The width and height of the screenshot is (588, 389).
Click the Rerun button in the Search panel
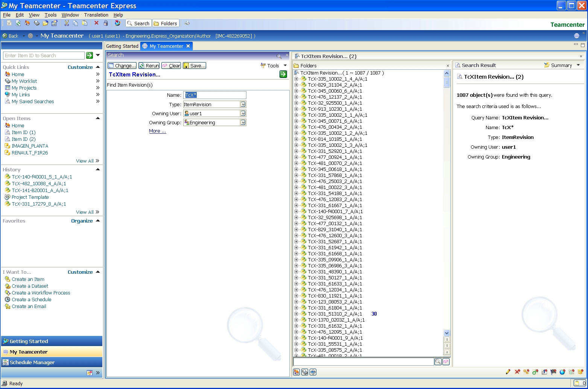pos(149,65)
